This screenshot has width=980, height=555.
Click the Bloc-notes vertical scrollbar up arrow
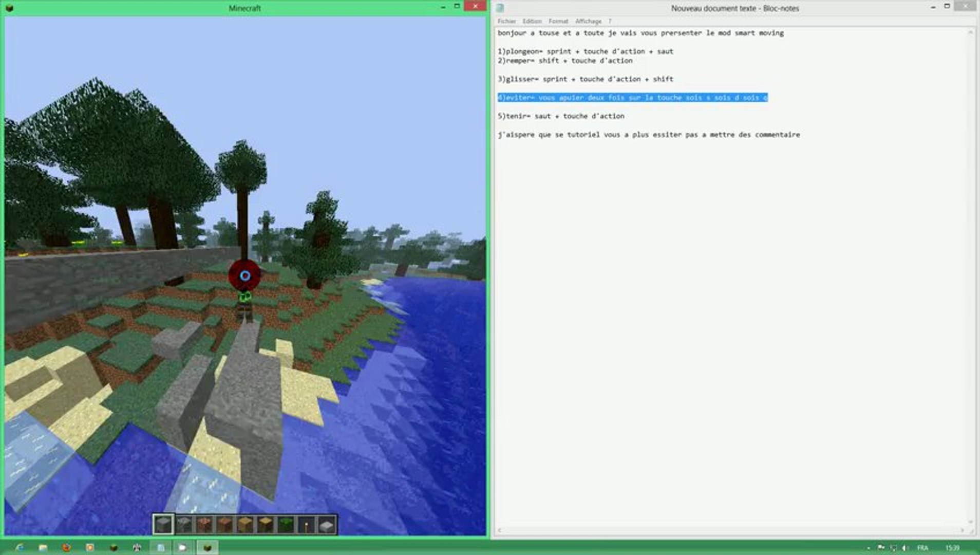pos(970,32)
